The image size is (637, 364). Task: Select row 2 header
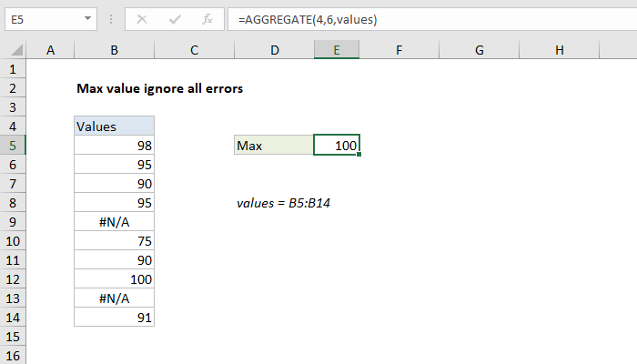[13, 88]
